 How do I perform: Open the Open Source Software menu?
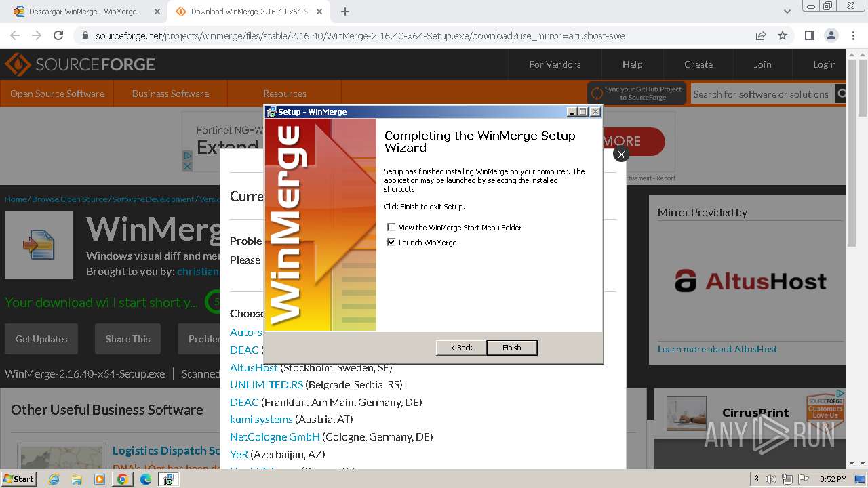tap(57, 94)
